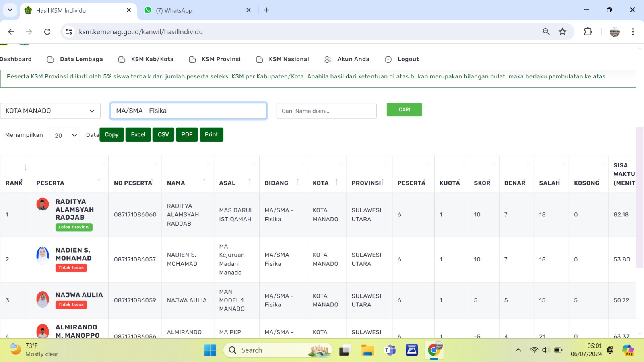Switch to the WhatsApp browser tab
644x362 pixels.
(174, 11)
